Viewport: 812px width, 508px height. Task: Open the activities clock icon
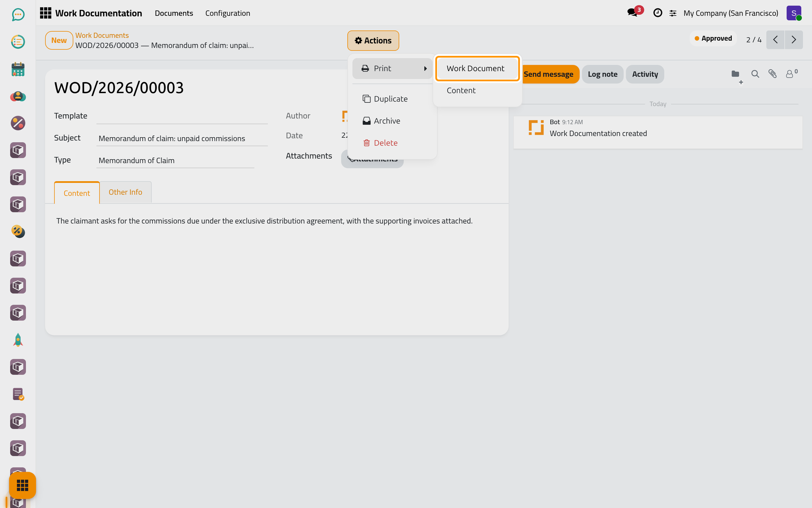click(x=658, y=13)
